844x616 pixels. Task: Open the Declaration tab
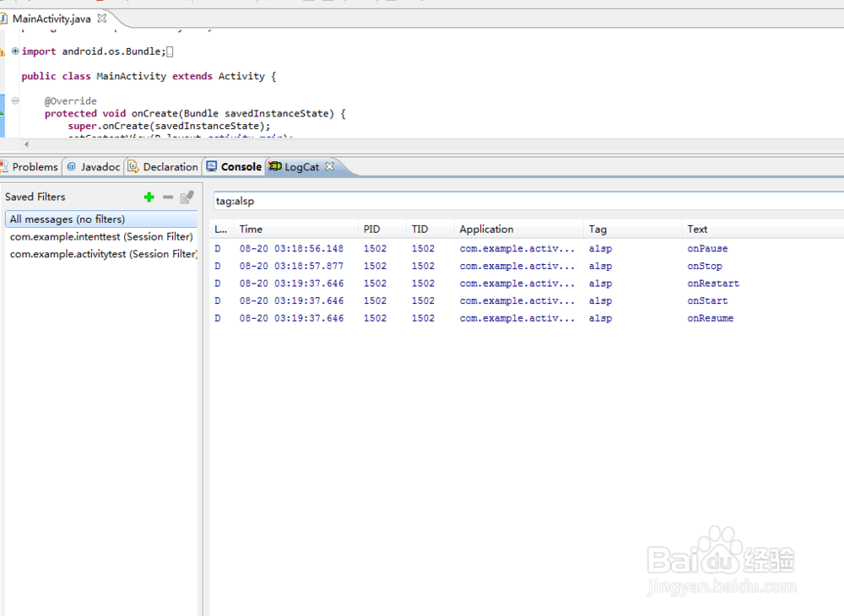pos(163,167)
